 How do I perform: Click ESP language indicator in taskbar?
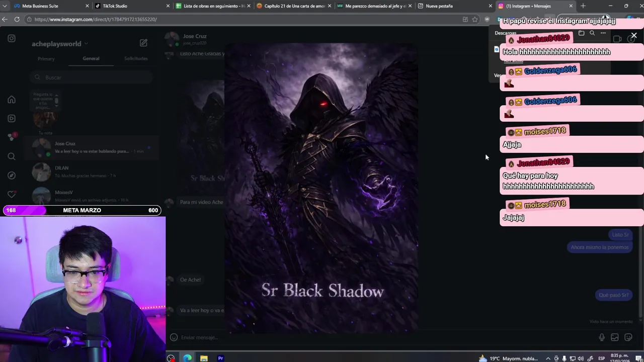point(601,358)
